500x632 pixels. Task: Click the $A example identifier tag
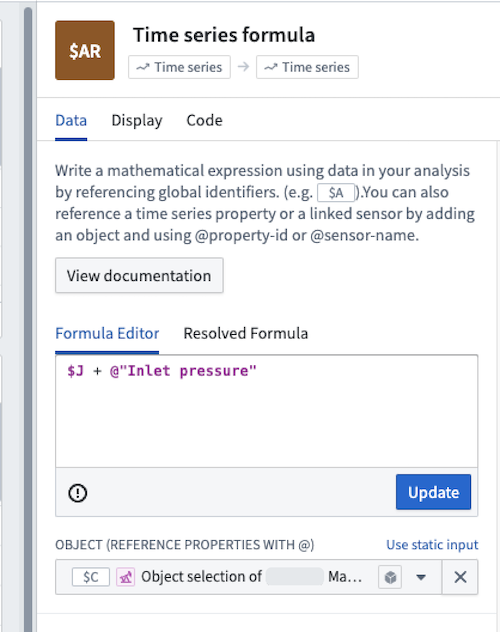[x=336, y=193]
